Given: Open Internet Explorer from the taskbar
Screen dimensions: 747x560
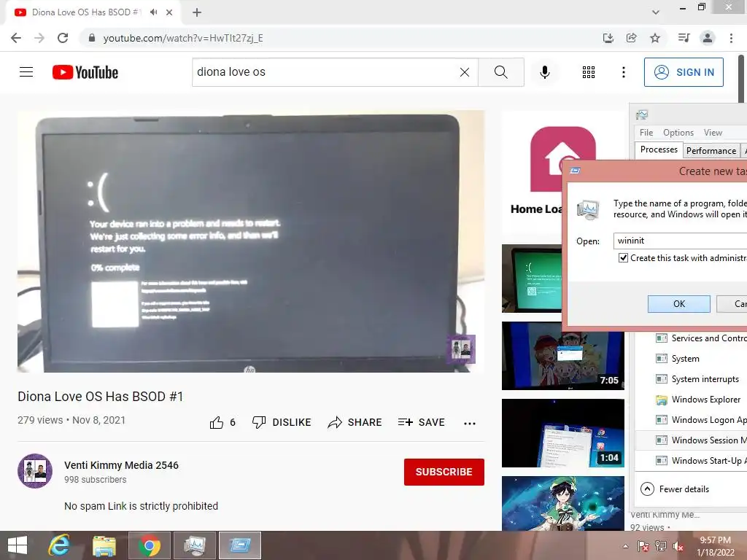Looking at the screenshot, I should pyautogui.click(x=59, y=545).
